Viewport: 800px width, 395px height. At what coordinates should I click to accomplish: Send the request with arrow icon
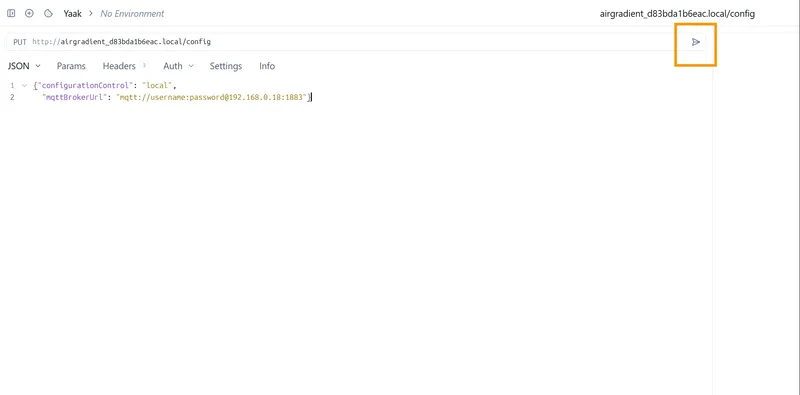(695, 42)
